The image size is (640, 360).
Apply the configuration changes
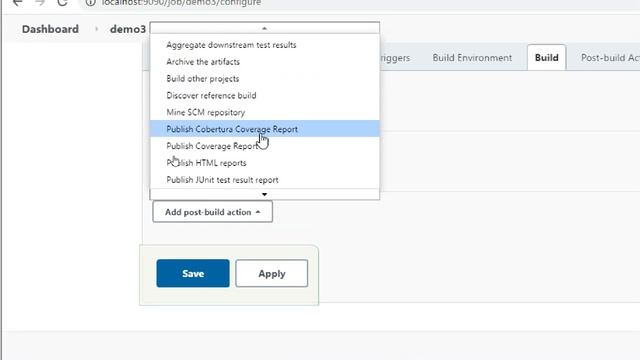click(271, 273)
